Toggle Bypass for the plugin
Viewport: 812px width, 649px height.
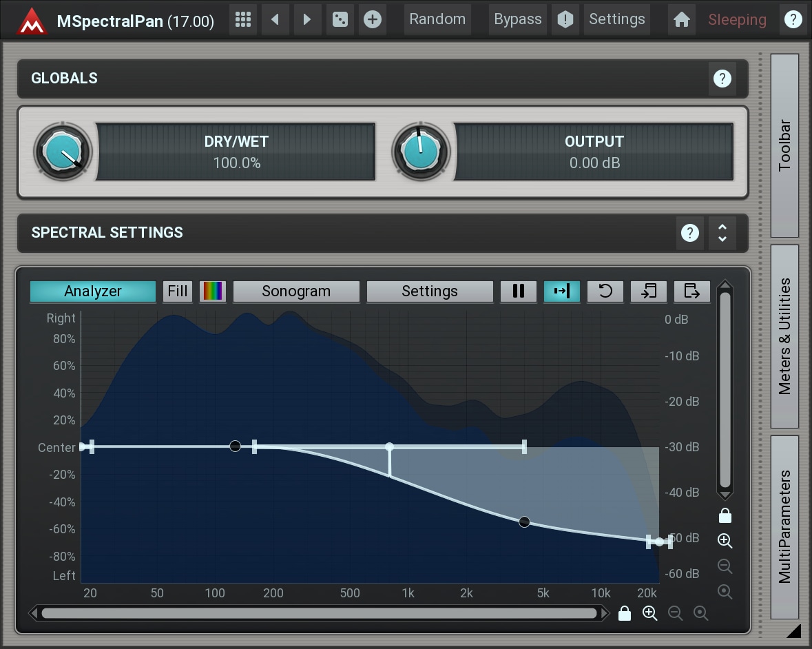pyautogui.click(x=517, y=19)
